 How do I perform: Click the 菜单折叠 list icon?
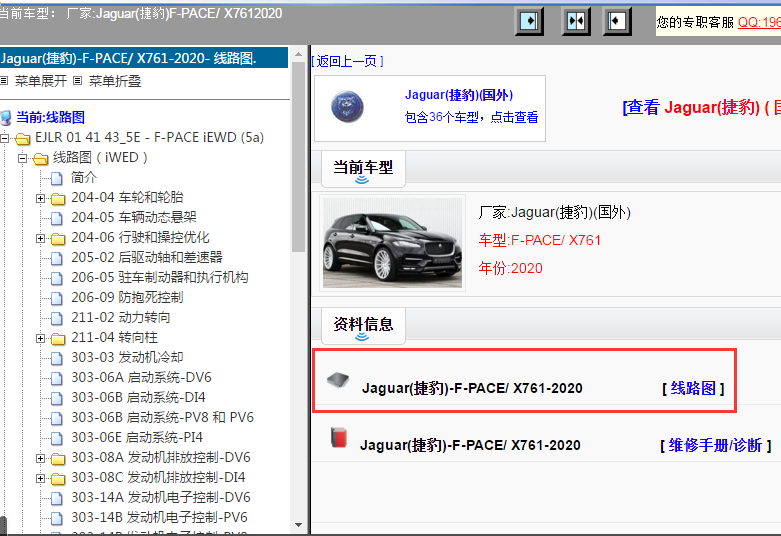pos(77,80)
